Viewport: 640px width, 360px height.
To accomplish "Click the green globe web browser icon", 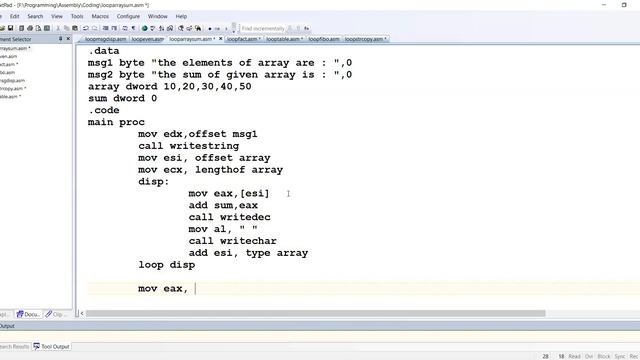I will (144, 28).
